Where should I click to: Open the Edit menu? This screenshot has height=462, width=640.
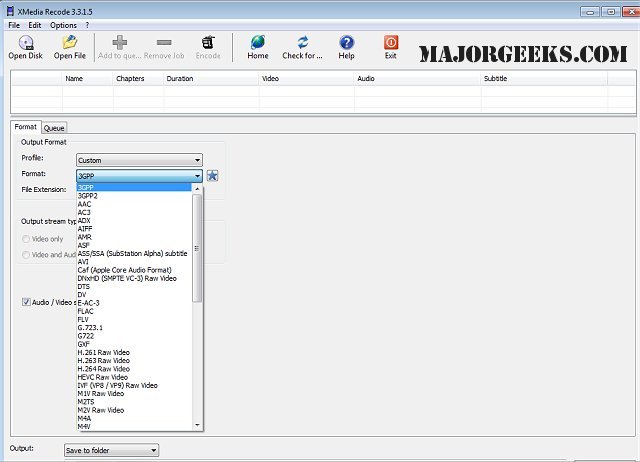[35, 25]
